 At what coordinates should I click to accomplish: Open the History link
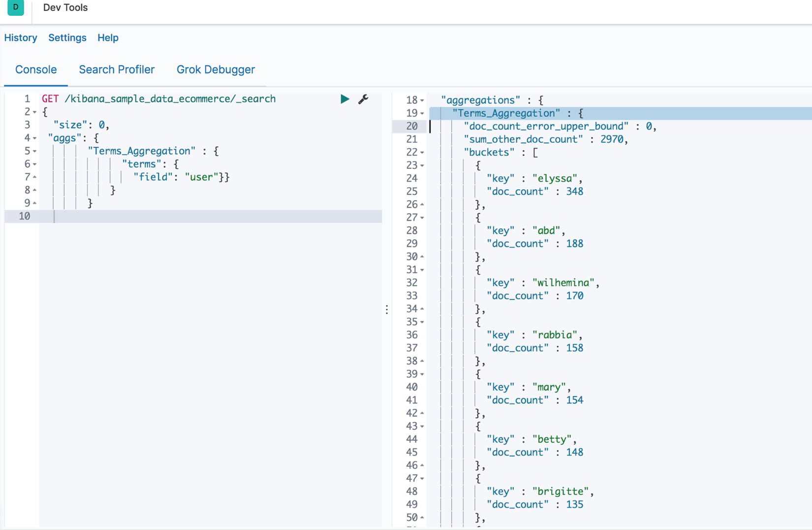click(21, 38)
